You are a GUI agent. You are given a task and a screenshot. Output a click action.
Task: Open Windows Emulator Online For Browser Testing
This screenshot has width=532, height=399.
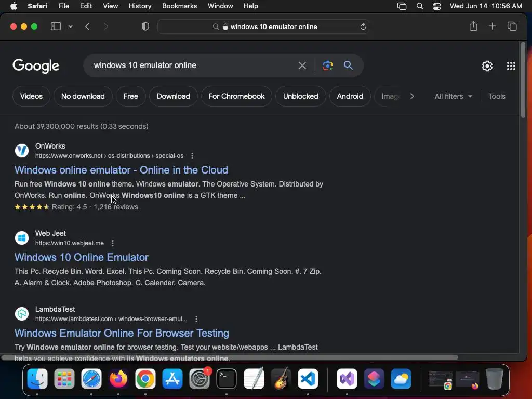pyautogui.click(x=122, y=333)
